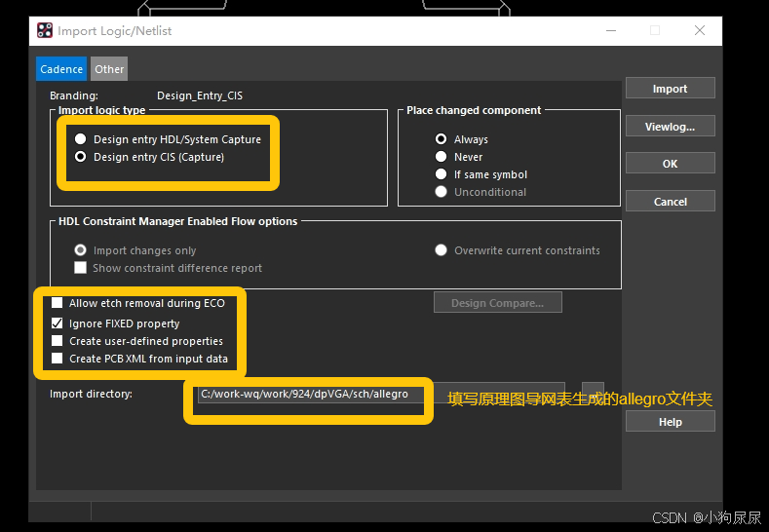Click the Import directory path field

tap(381, 394)
